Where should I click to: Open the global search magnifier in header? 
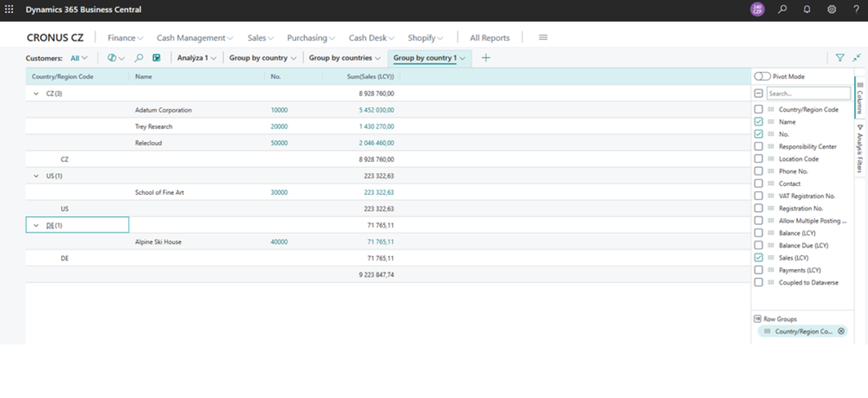tap(782, 9)
